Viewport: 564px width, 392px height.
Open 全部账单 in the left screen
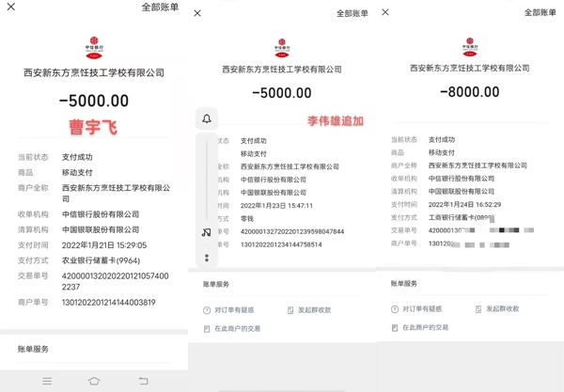pyautogui.click(x=160, y=8)
